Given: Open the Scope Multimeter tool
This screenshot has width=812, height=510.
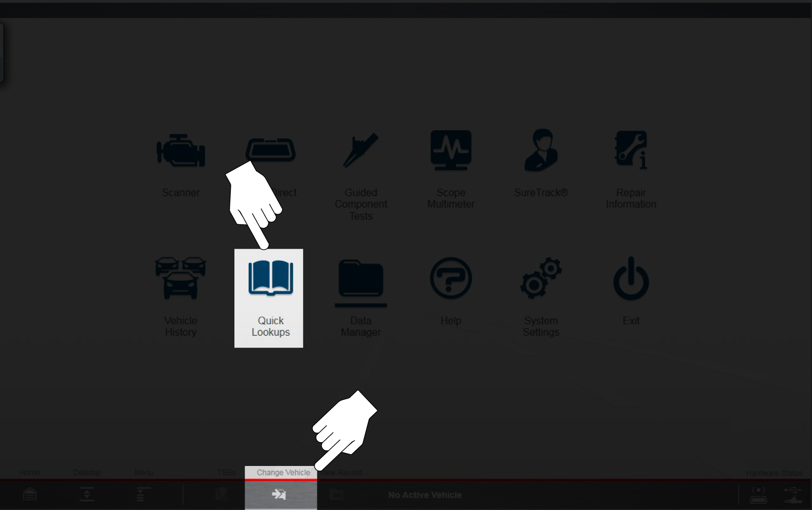Looking at the screenshot, I should [x=450, y=150].
